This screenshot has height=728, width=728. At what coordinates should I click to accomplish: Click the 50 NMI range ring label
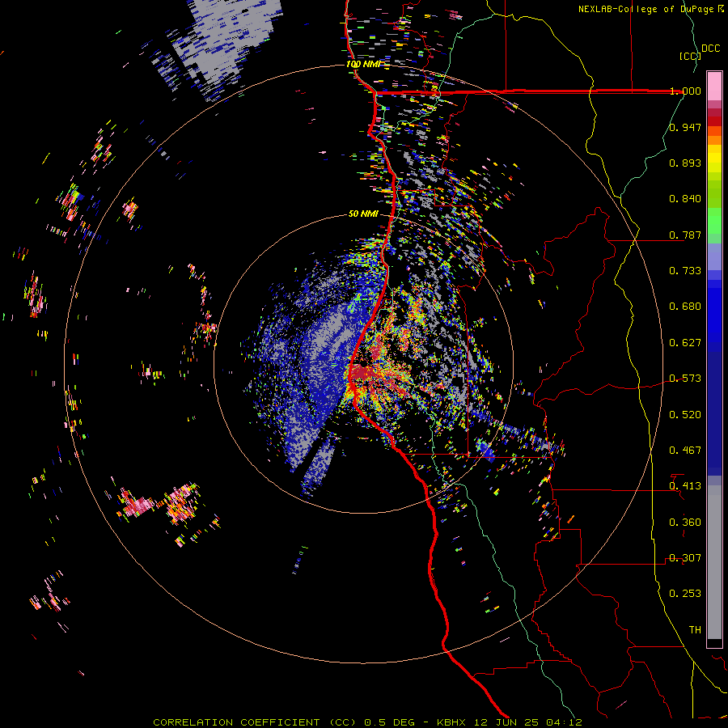click(x=363, y=214)
